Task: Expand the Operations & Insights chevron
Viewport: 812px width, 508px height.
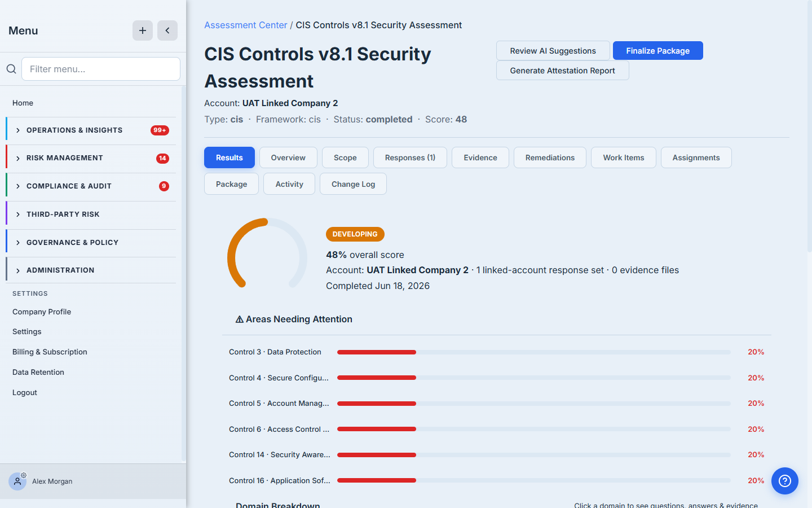Action: tap(18, 130)
